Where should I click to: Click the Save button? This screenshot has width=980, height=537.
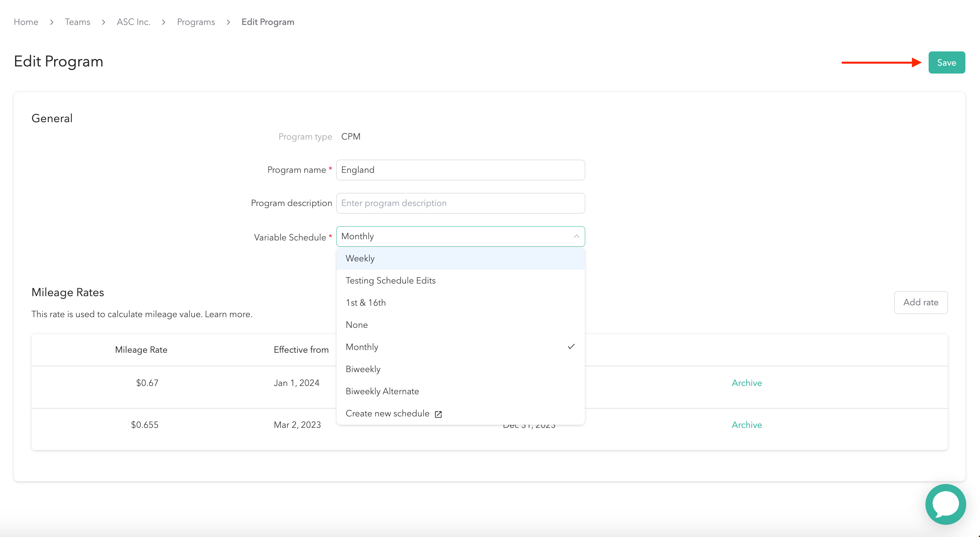pyautogui.click(x=946, y=62)
